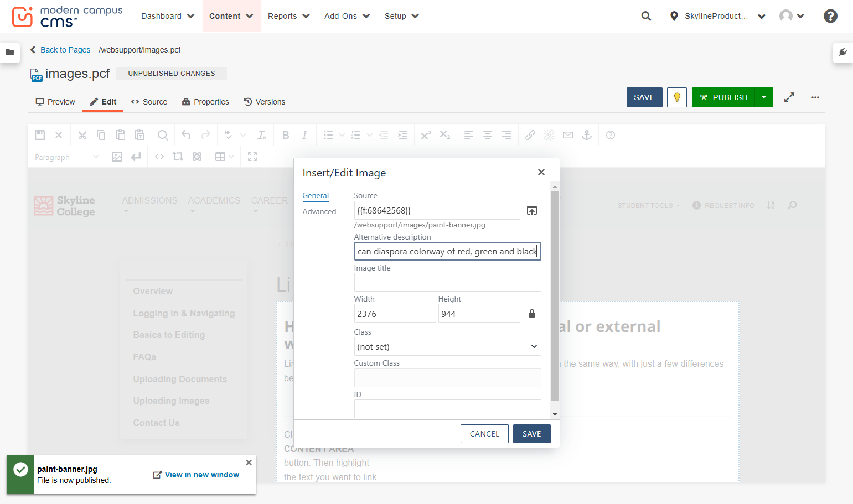Click the anchor toolbar icon

[587, 135]
